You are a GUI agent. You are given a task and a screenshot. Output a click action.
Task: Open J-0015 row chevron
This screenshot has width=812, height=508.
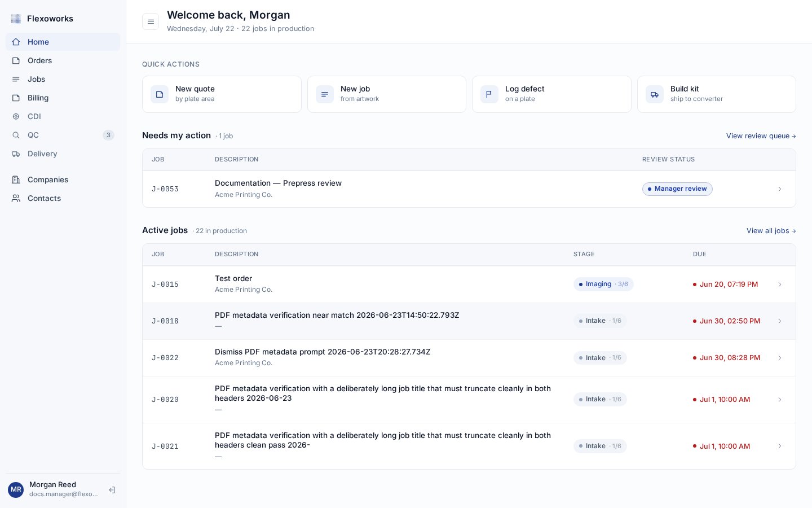coord(780,284)
